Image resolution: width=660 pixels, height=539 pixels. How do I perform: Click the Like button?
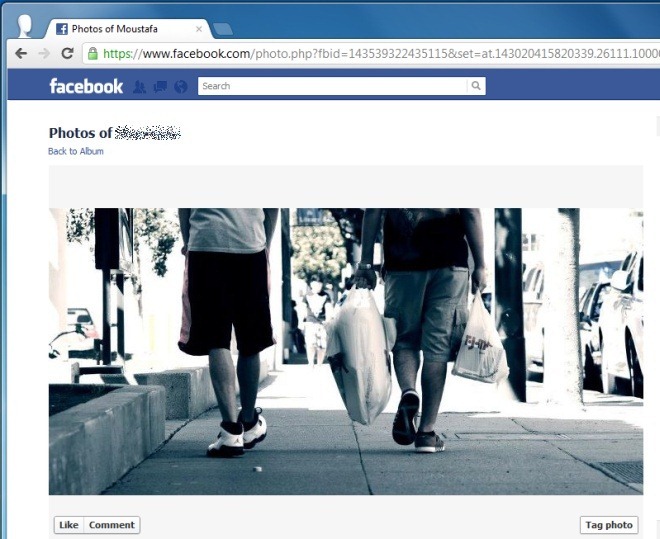point(69,525)
